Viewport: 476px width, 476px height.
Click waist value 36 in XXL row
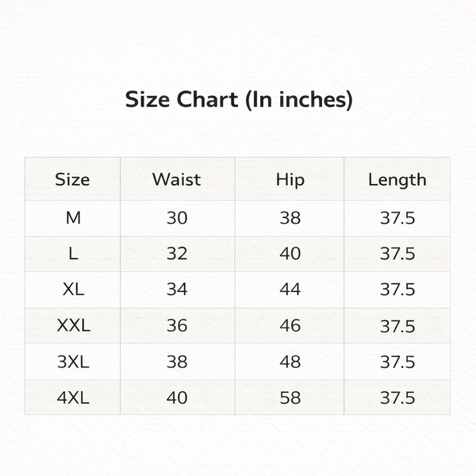tap(177, 326)
